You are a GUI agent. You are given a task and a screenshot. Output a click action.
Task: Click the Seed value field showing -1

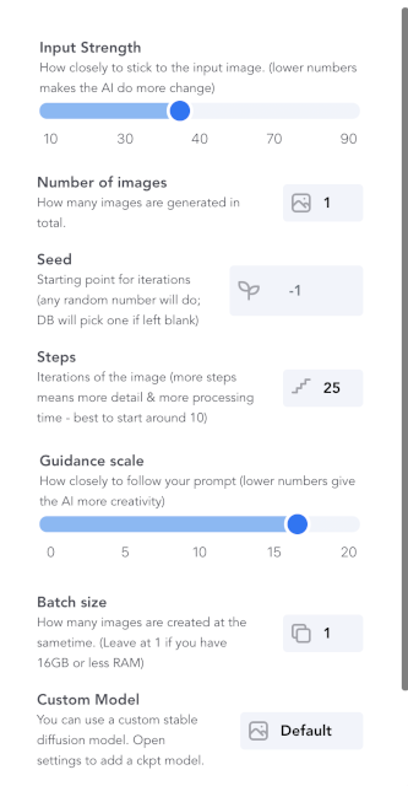pos(296,291)
